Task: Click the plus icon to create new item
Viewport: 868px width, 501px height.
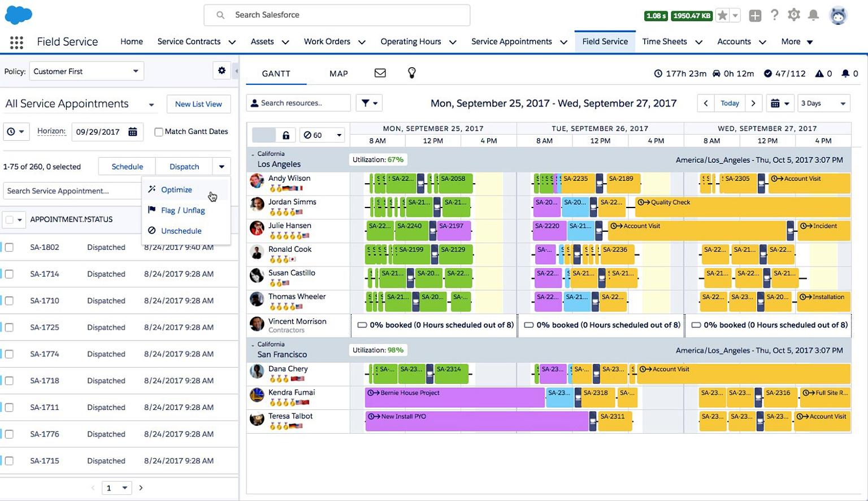Action: tap(755, 15)
